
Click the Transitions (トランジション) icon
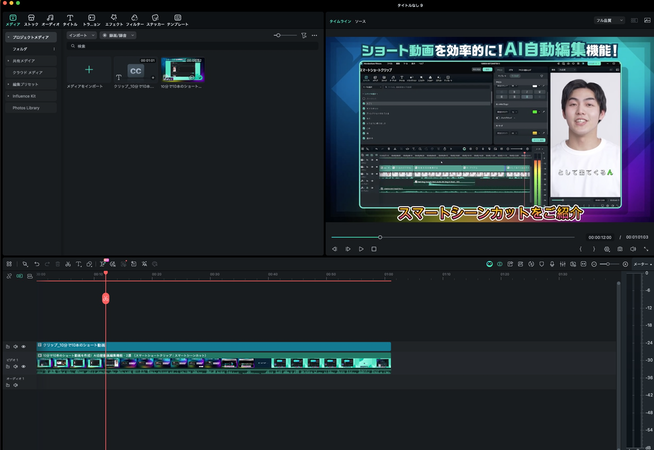(x=91, y=19)
